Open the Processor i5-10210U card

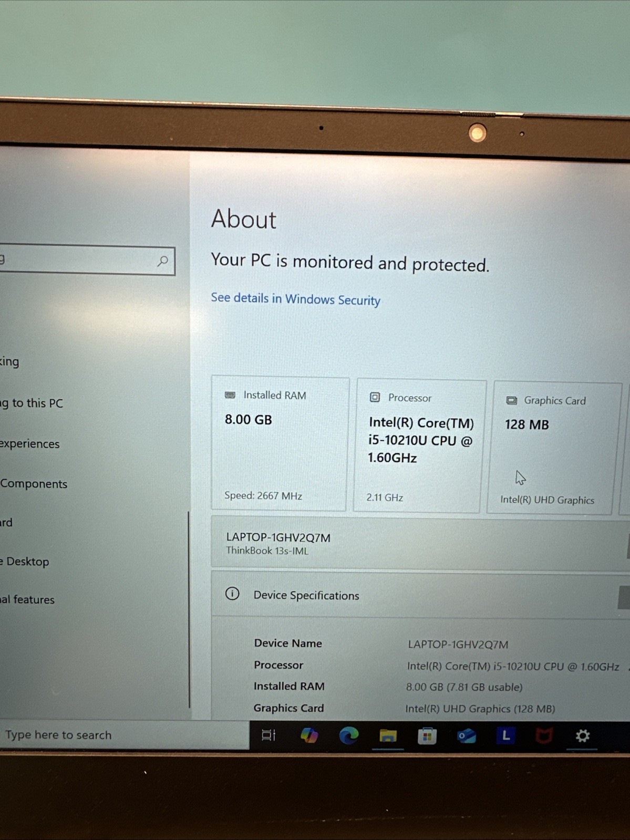coord(419,445)
